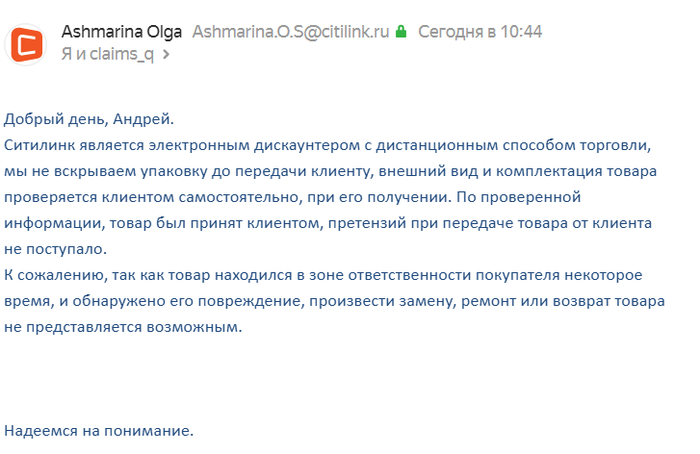Image resolution: width=700 pixels, height=454 pixels.
Task: Click the green lock security icon
Action: pos(401,31)
